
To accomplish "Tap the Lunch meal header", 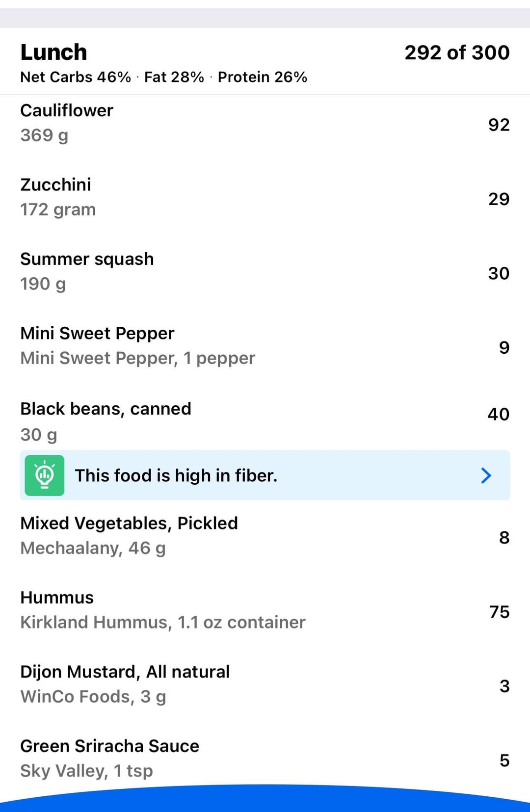I will [x=53, y=52].
